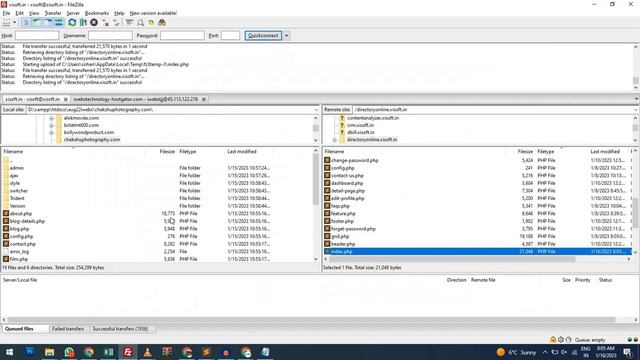Screen dimensions: 640x360
Task: Reconnect to the last server
Action: coord(116,23)
